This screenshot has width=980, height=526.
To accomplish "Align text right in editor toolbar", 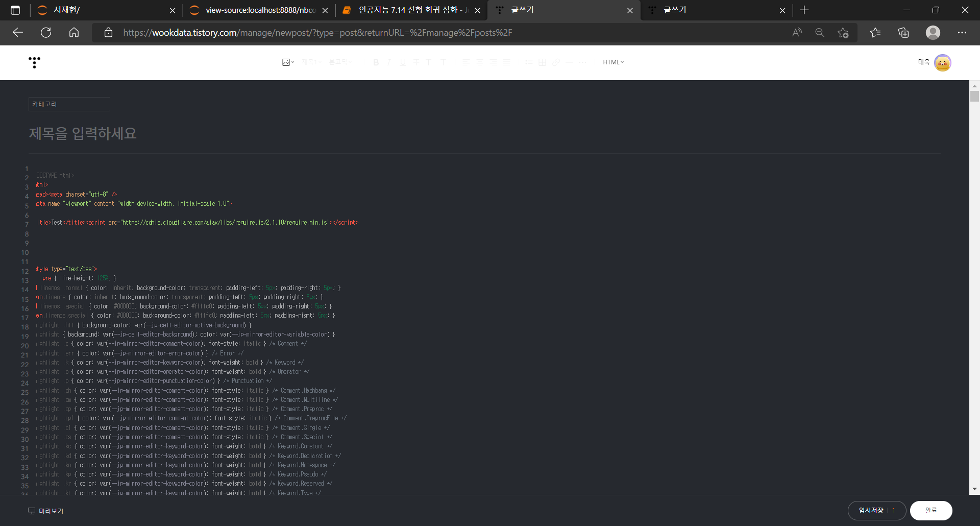I will (x=493, y=62).
